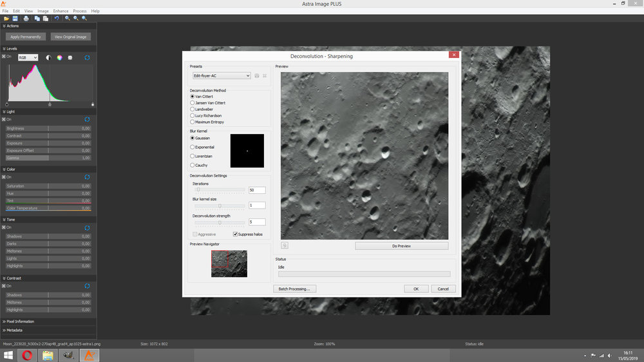
Task: Click the Batch Processing button
Action: coord(294,289)
